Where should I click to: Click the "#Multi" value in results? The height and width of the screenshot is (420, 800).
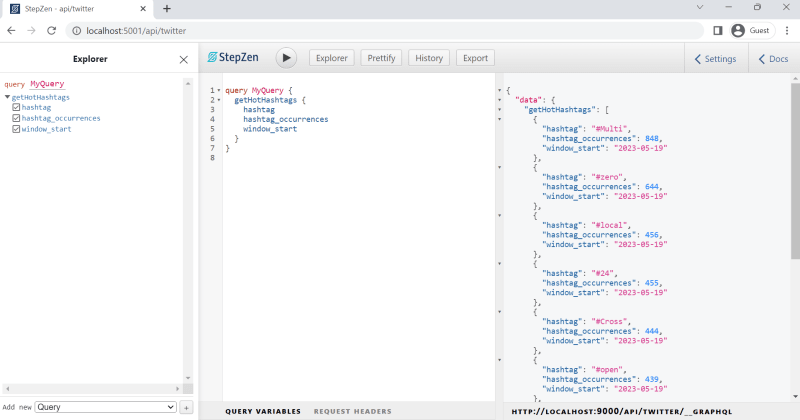[611, 129]
